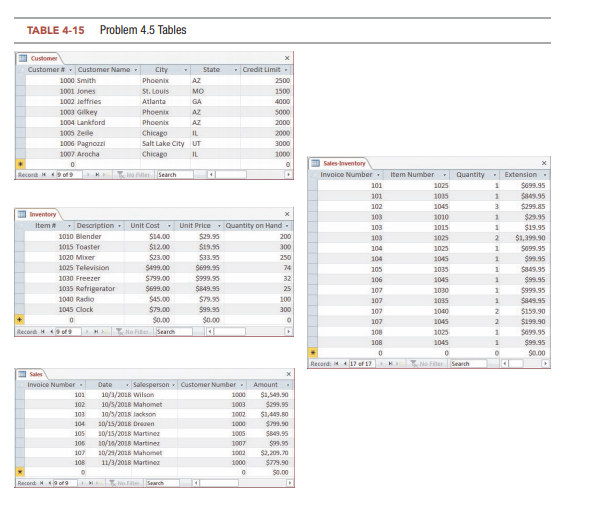This screenshot has width=600, height=519.
Task: Go to first record in Sales table
Action: (x=41, y=483)
